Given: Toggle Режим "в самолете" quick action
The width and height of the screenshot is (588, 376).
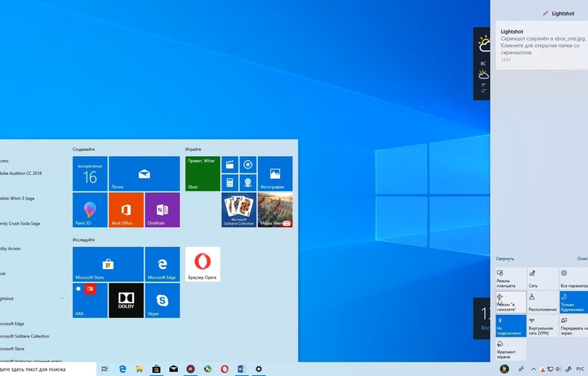Looking at the screenshot, I should [510, 302].
